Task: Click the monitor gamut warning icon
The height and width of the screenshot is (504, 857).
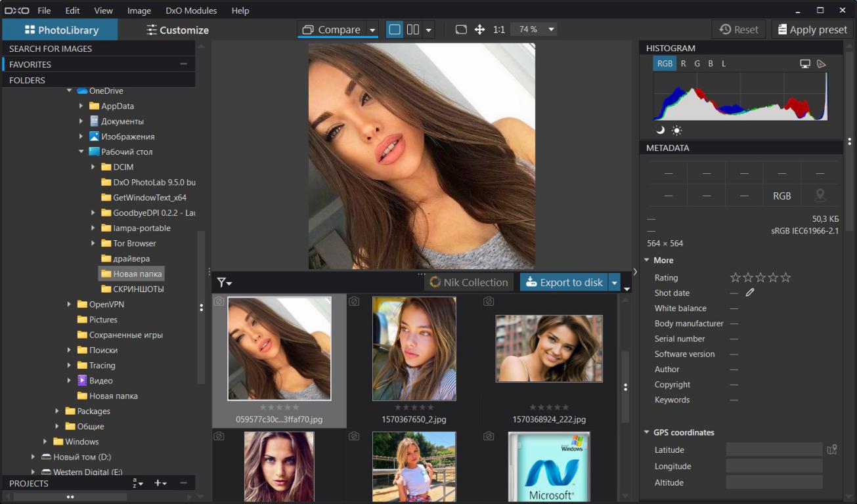Action: click(805, 64)
